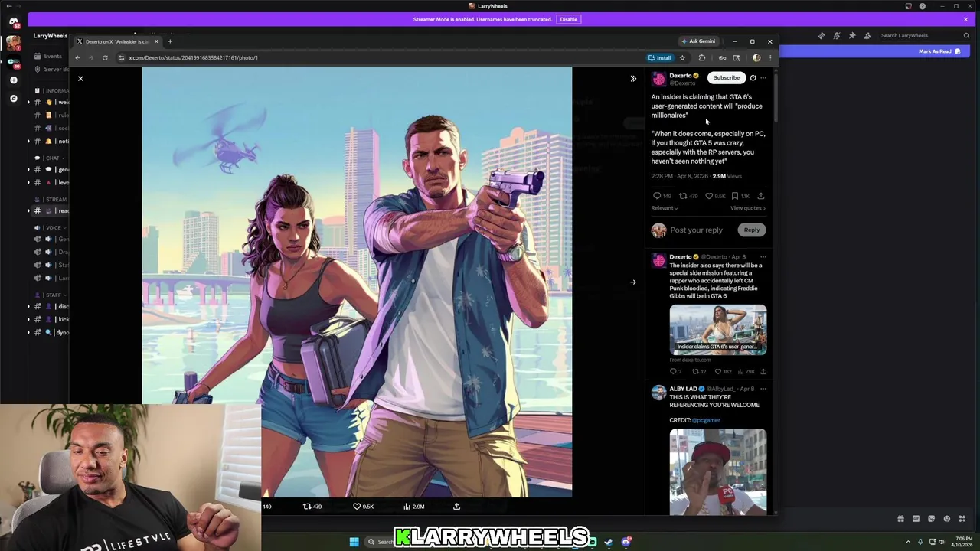The width and height of the screenshot is (980, 551).
Task: Subscribe to Dexerto
Action: coord(727,77)
